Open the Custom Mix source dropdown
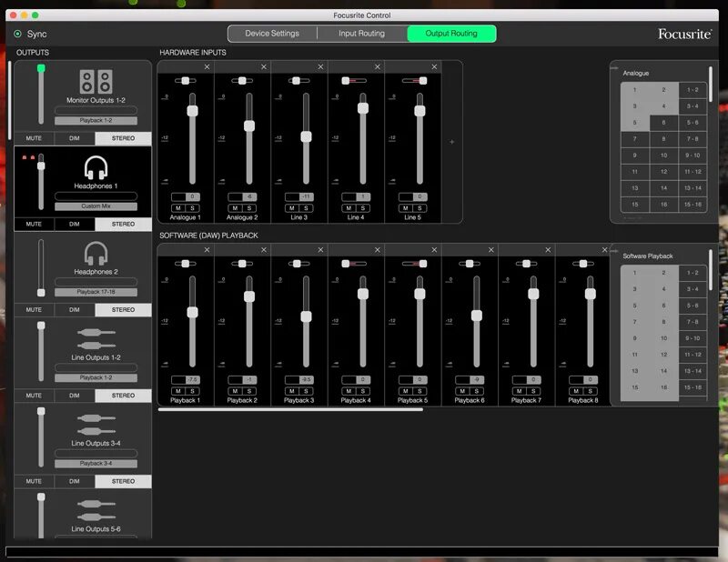The width and height of the screenshot is (728, 562). tap(96, 206)
